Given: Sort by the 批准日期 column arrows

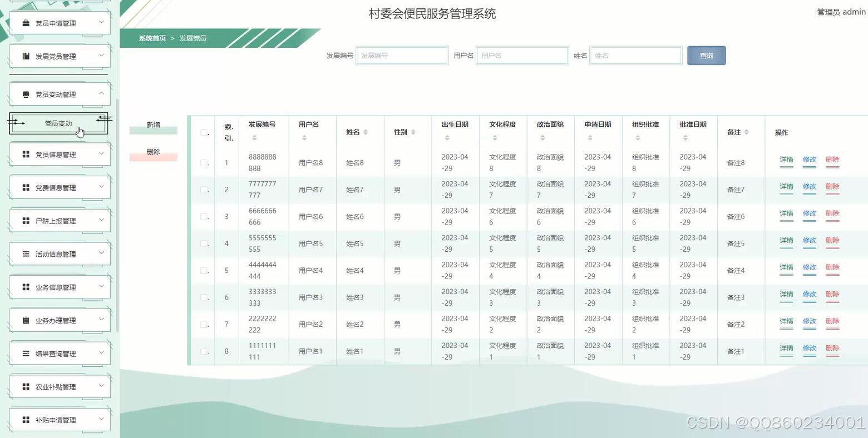Looking at the screenshot, I should tap(685, 138).
